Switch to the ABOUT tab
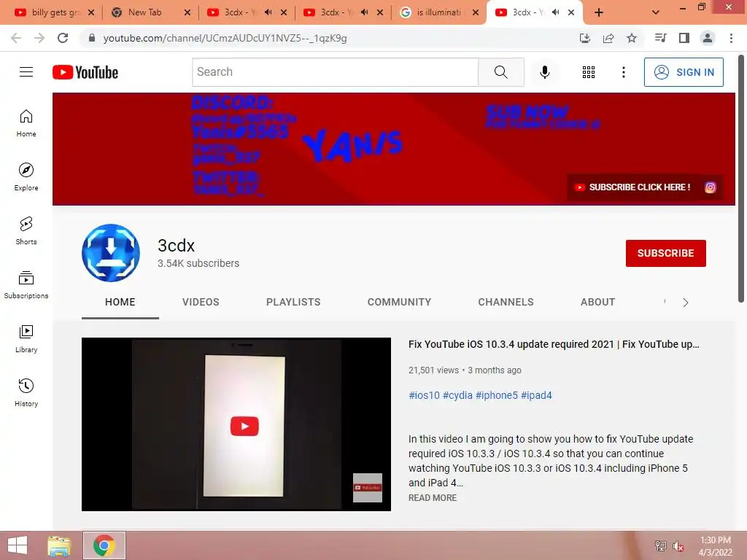747x560 pixels. click(598, 302)
